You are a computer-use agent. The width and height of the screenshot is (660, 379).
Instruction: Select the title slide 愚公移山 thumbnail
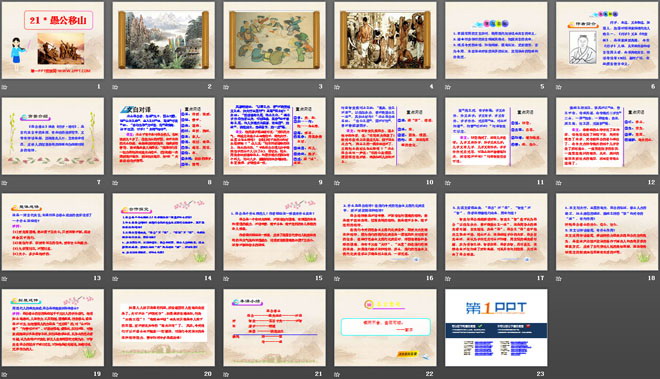coord(53,40)
